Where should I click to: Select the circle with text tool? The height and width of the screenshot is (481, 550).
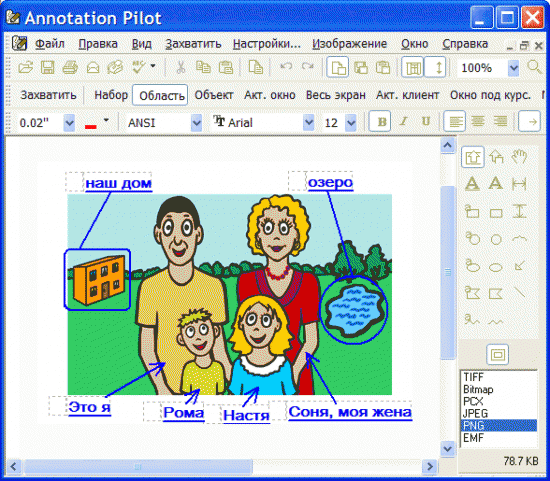pos(472,239)
